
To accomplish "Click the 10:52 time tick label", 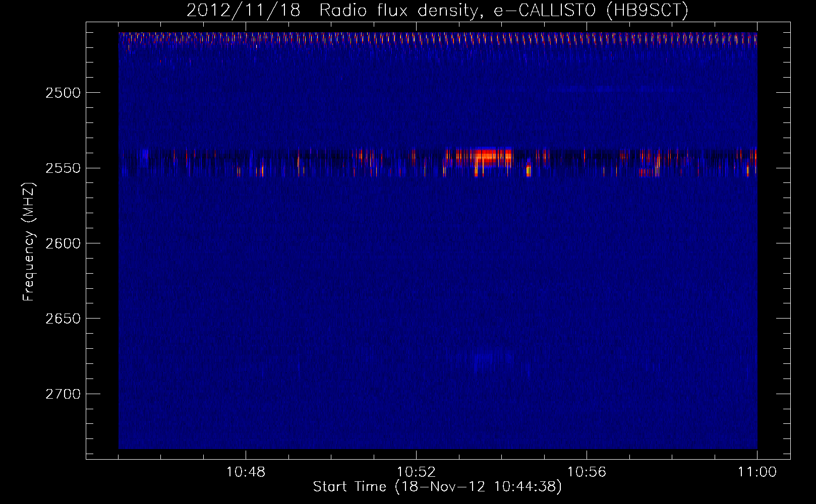I will [x=416, y=472].
